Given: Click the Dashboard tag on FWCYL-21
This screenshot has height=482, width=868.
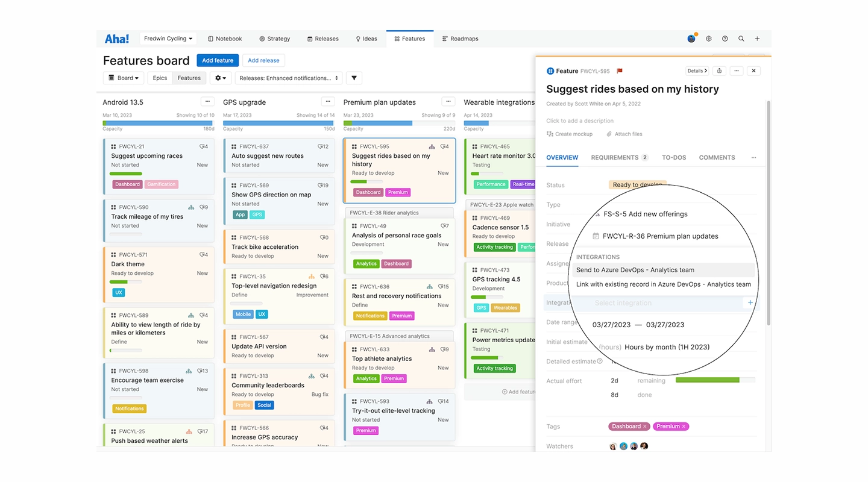Looking at the screenshot, I should point(127,184).
